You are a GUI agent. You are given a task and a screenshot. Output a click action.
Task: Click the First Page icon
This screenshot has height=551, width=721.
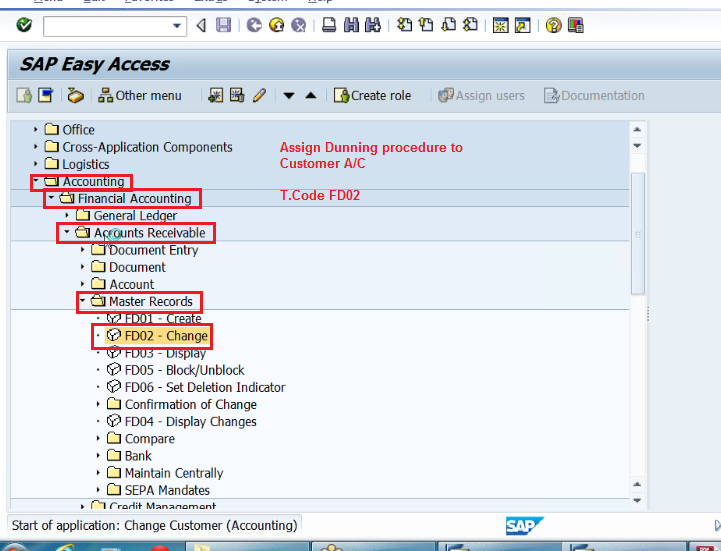coord(404,25)
